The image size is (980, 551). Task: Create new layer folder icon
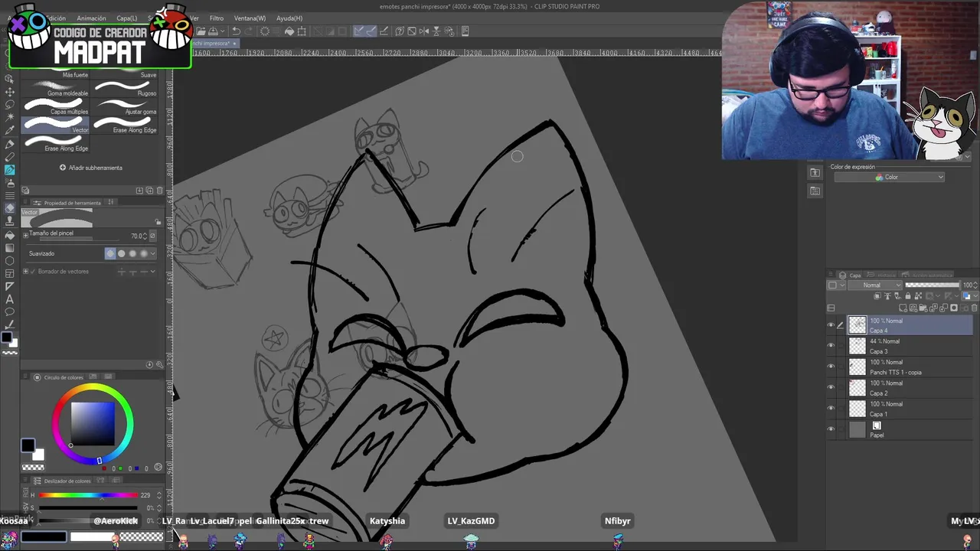923,308
